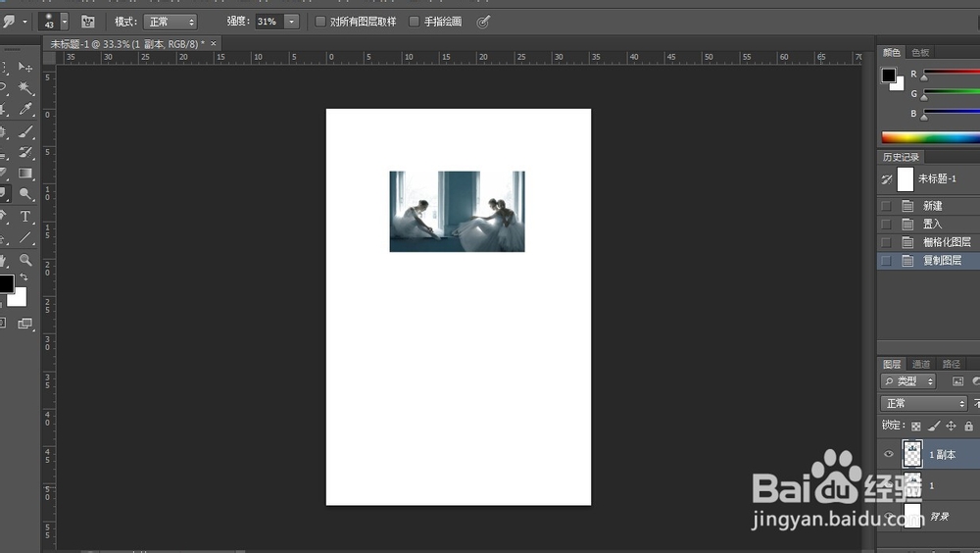Open the layer filter 类型 dropdown

[908, 381]
